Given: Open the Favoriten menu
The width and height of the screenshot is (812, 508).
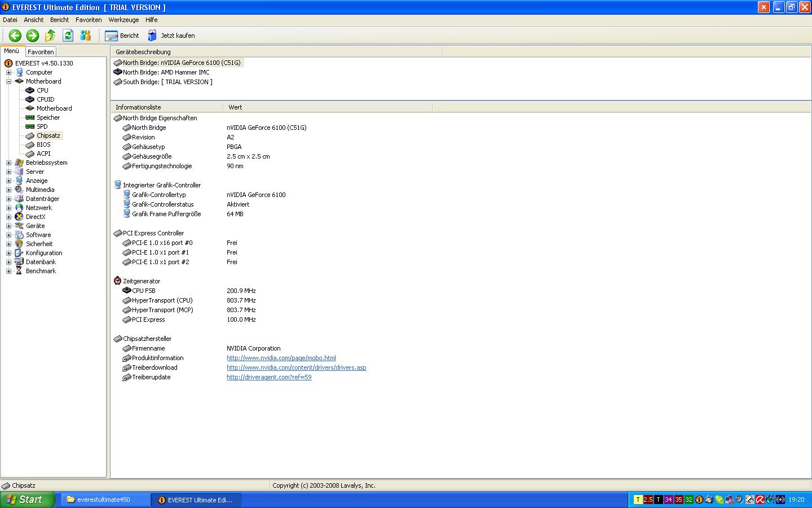Looking at the screenshot, I should [89, 20].
